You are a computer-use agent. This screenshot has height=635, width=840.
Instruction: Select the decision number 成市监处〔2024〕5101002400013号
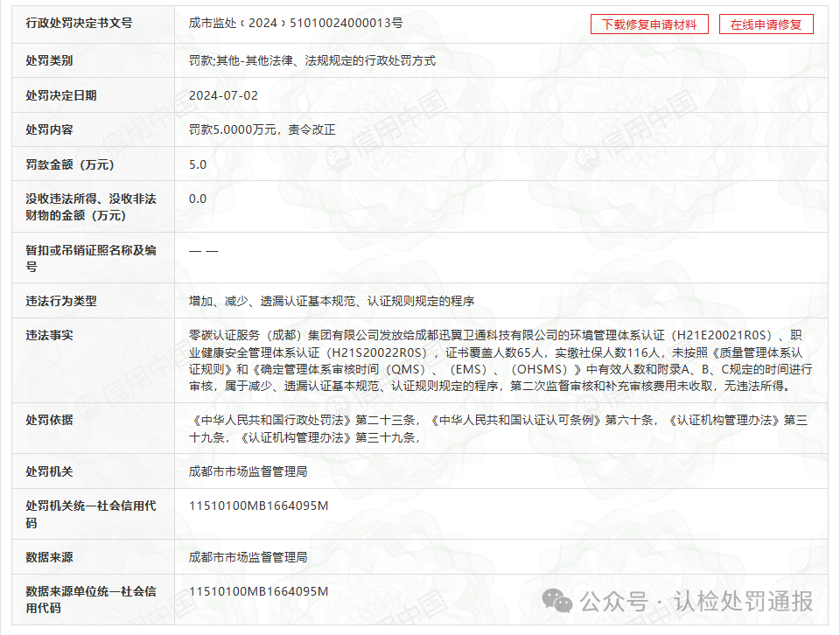pos(296,23)
